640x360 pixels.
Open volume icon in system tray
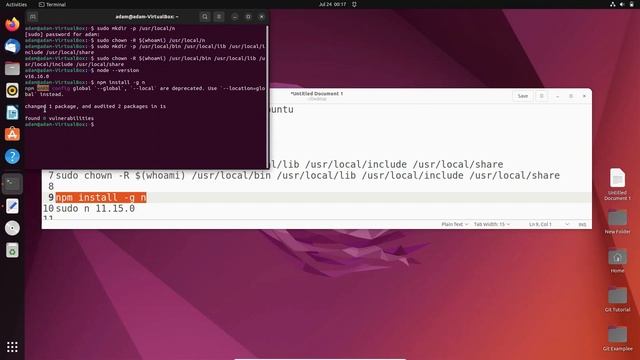622,4
